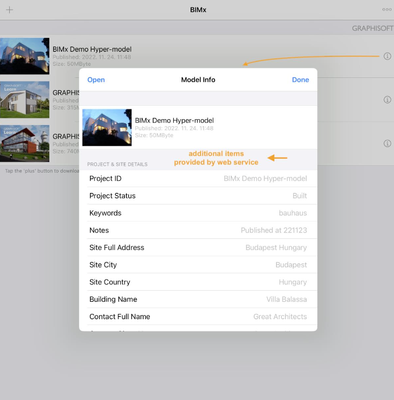Select the Notes row

point(198,230)
